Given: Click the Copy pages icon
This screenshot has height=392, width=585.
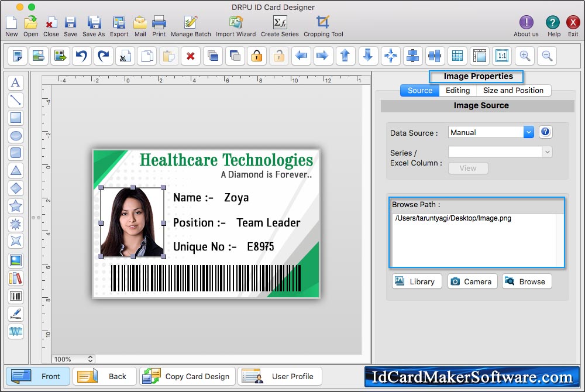Looking at the screenshot, I should pos(147,56).
